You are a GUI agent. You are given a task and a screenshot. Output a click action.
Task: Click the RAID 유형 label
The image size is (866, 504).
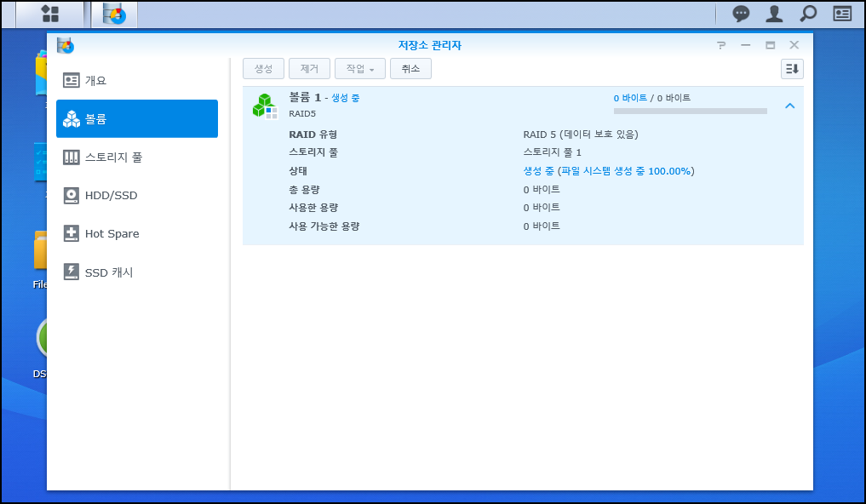pyautogui.click(x=313, y=135)
